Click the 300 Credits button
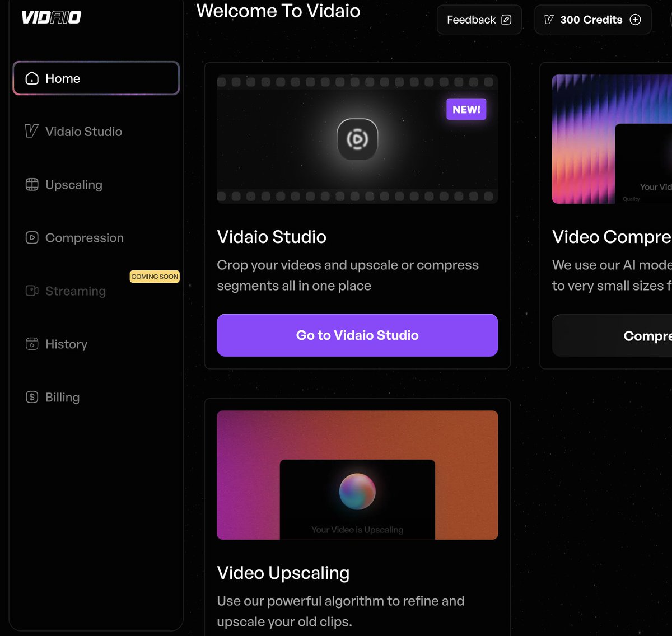The width and height of the screenshot is (672, 636). point(592,20)
